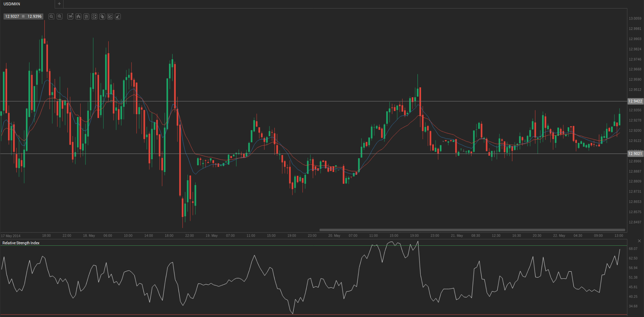Screen dimensions: 644x317
Task: Click the 51.38 RSI axis value
Action: [x=633, y=278]
